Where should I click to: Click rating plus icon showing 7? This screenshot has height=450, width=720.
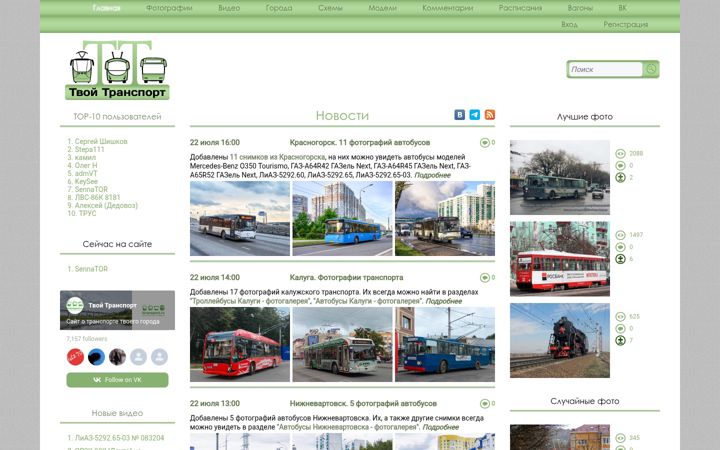pyautogui.click(x=620, y=341)
